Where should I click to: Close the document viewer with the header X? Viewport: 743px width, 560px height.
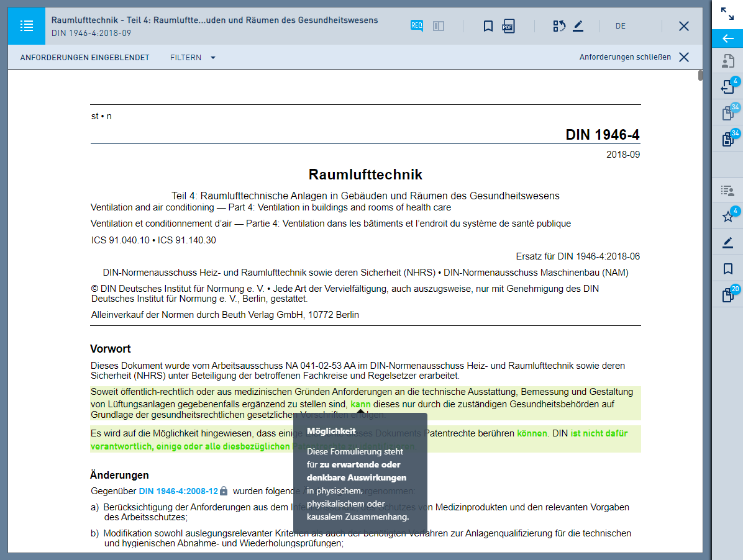tap(684, 26)
